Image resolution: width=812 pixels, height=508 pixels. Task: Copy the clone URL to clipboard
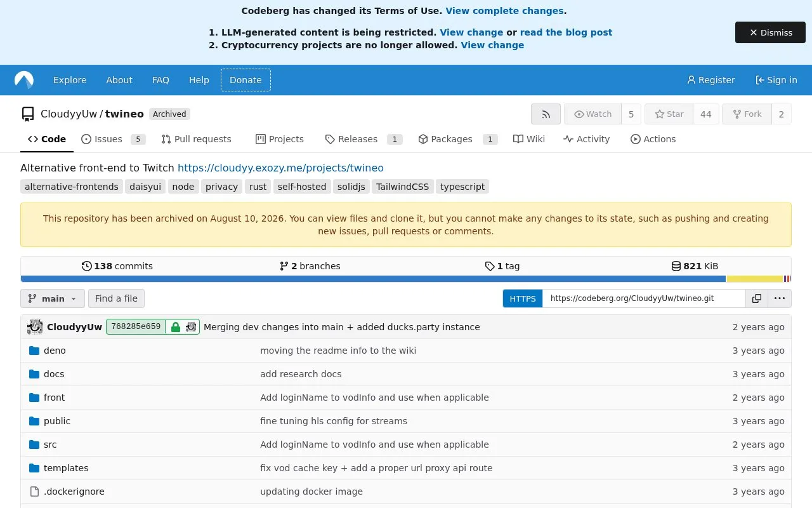(x=757, y=298)
